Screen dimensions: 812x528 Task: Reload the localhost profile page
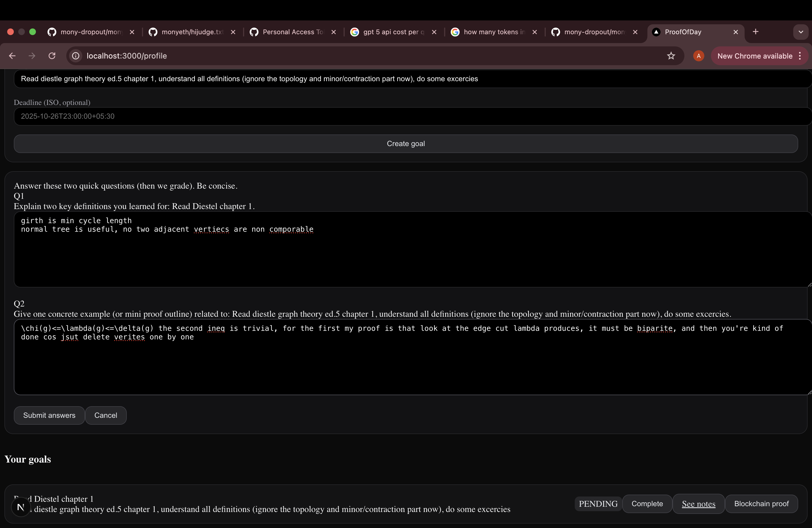click(x=52, y=56)
